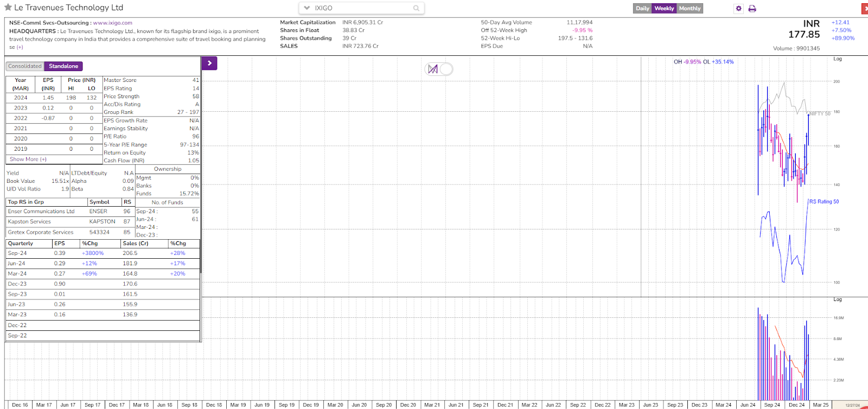The image size is (868, 409).
Task: Select the Weekly timeframe tab
Action: 664,8
